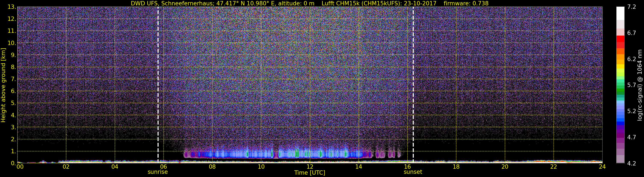Click the 'log(rc-signal) @ 1064 nm' colorbar label
The height and width of the screenshot is (177, 644).
tap(640, 85)
